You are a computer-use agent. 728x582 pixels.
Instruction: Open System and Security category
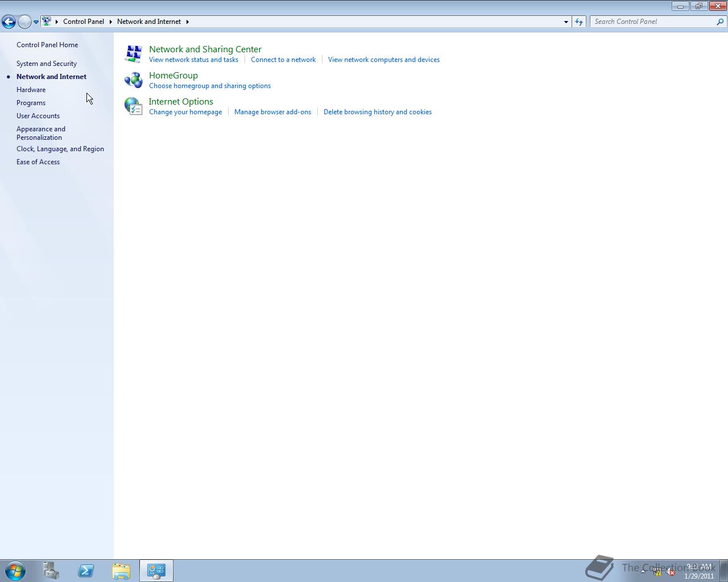(47, 64)
